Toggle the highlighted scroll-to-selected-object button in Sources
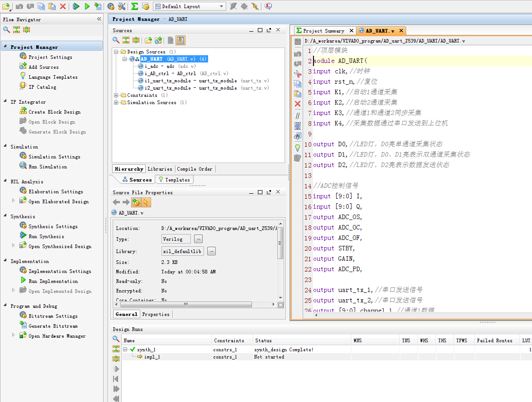Screen dimensions: 532x402 (180, 40)
